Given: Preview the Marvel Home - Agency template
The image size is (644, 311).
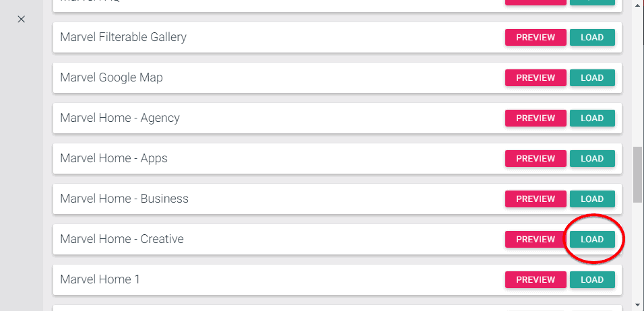Looking at the screenshot, I should tap(536, 118).
